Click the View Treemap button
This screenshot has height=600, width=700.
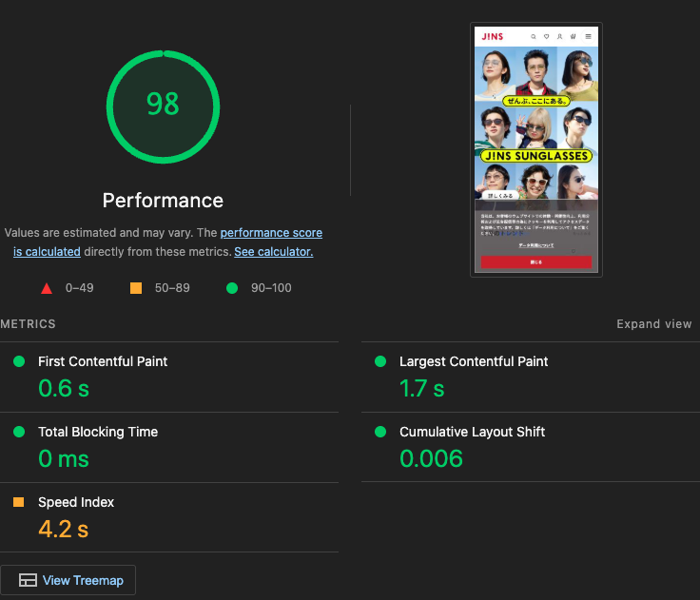point(68,580)
